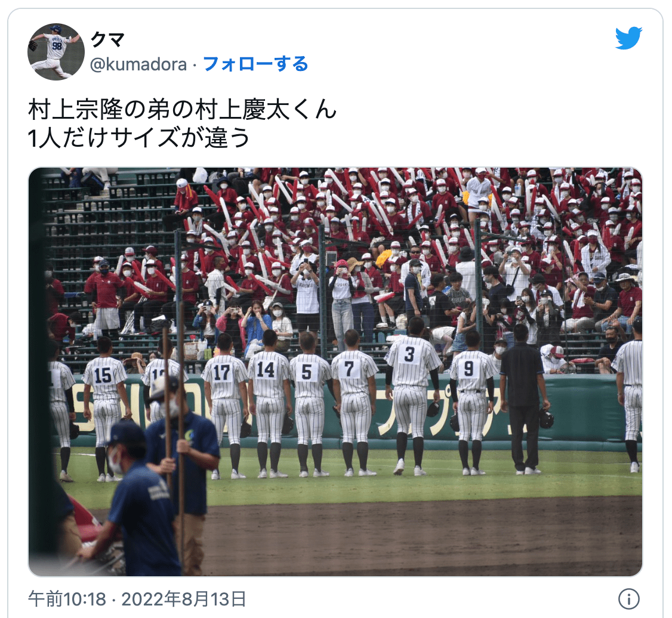Click the player wearing number 15
Image resolution: width=672 pixels, height=618 pixels.
pos(104,409)
